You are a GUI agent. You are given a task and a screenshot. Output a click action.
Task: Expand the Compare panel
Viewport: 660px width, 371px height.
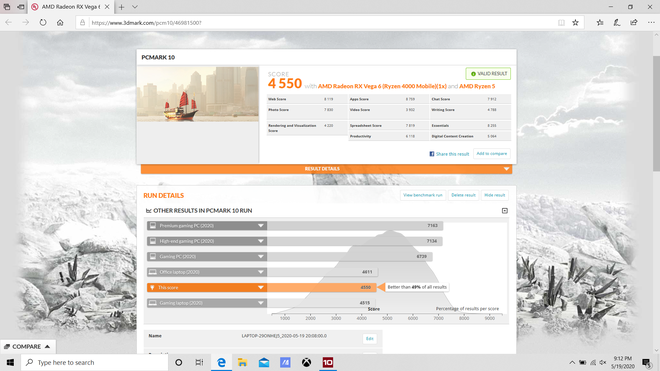pos(28,347)
